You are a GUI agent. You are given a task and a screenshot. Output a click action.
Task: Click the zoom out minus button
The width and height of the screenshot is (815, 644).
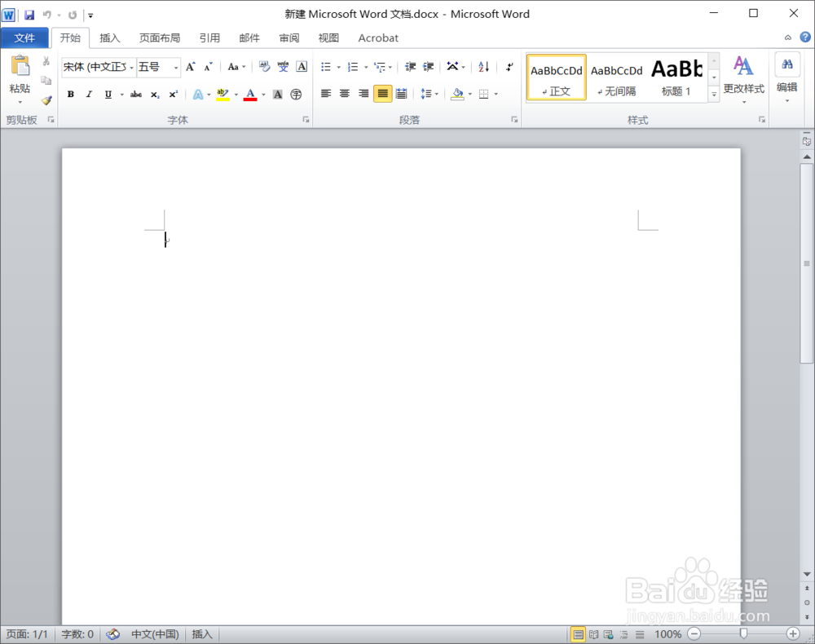[694, 633]
